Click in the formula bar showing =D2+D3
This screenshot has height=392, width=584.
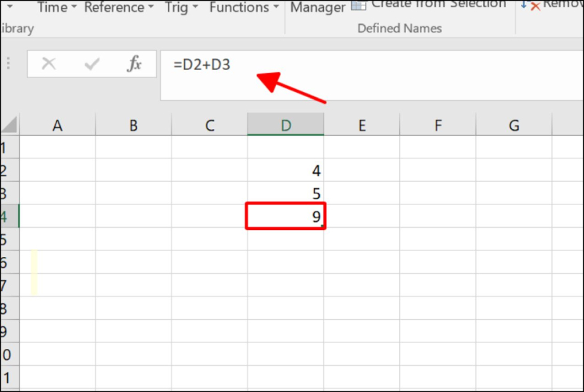point(372,75)
